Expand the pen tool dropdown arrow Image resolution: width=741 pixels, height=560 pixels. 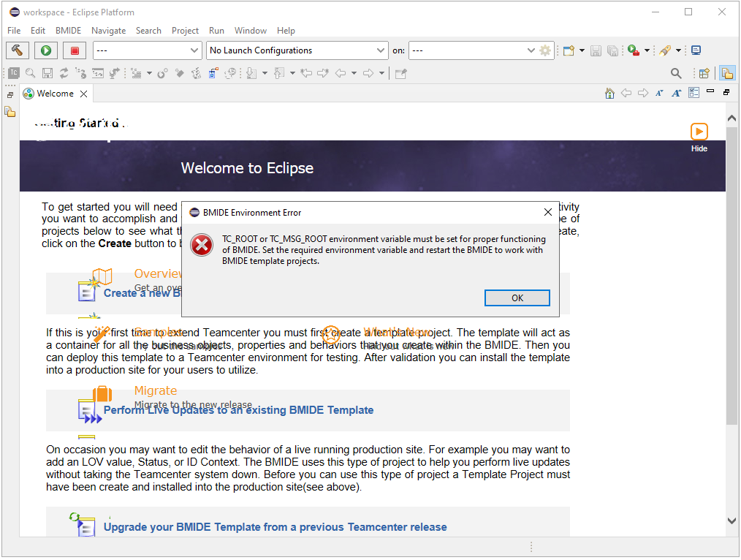click(678, 50)
